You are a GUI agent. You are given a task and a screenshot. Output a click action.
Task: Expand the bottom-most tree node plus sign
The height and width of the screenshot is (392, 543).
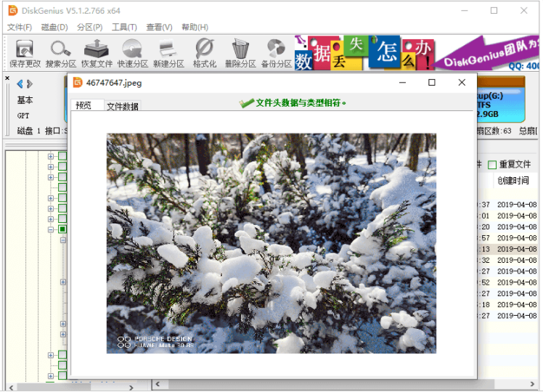(x=51, y=376)
